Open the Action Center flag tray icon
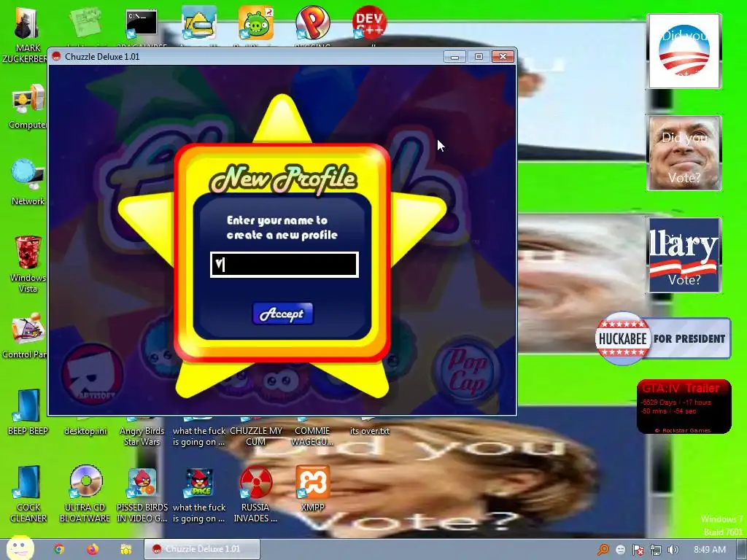The width and height of the screenshot is (747, 560). tap(638, 550)
